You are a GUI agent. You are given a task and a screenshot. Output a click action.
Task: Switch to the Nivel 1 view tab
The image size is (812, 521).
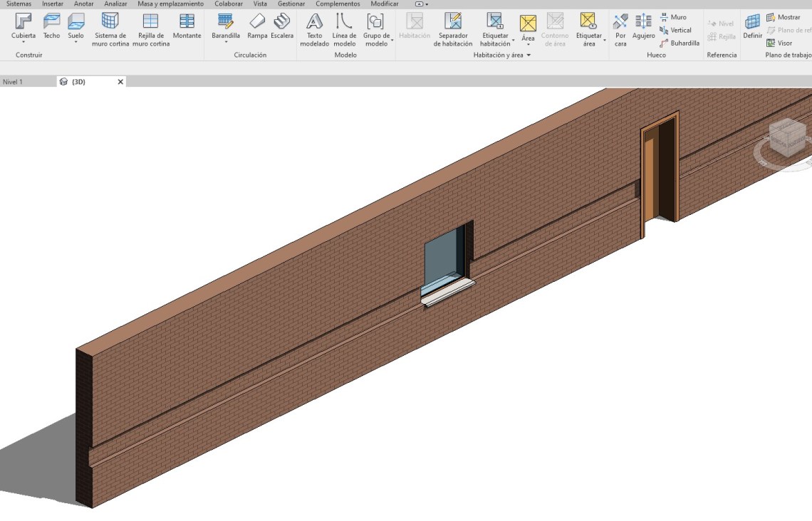pos(13,82)
